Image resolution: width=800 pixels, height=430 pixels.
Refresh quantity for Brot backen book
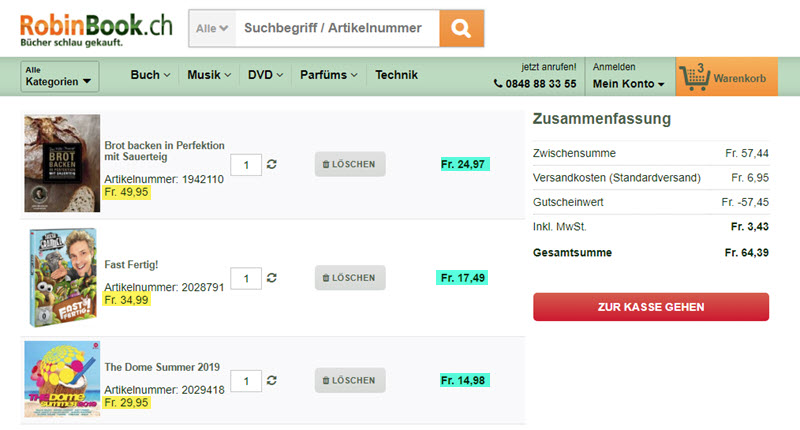[272, 164]
